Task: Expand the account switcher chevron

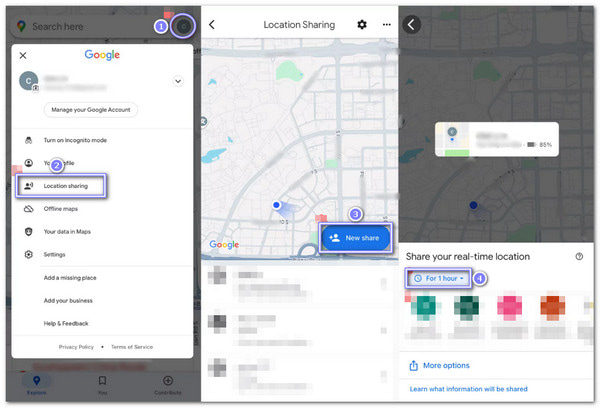Action: [178, 81]
